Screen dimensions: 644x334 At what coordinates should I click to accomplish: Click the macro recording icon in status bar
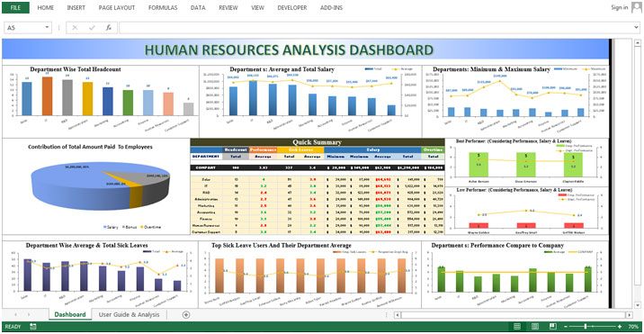click(33, 327)
